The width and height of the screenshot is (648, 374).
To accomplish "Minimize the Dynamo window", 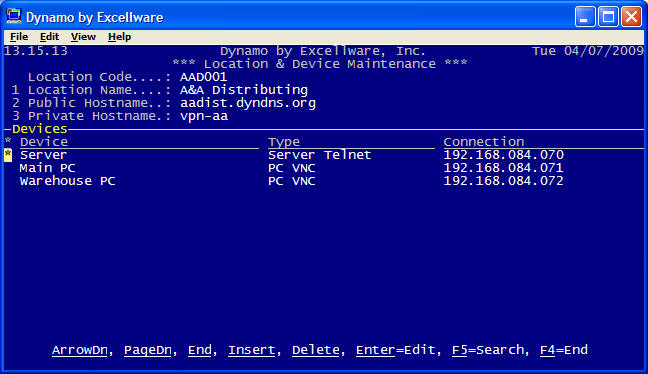I will (585, 17).
